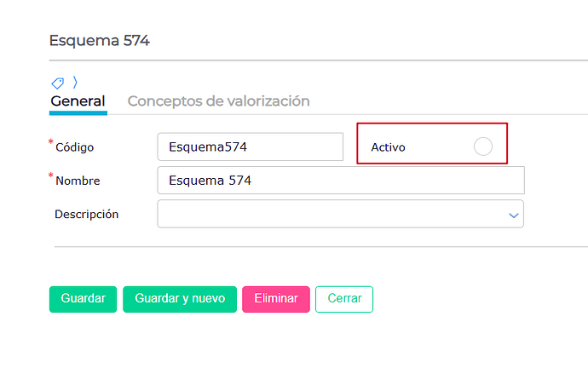Click the Activo label text
The width and height of the screenshot is (588, 391).
[388, 147]
